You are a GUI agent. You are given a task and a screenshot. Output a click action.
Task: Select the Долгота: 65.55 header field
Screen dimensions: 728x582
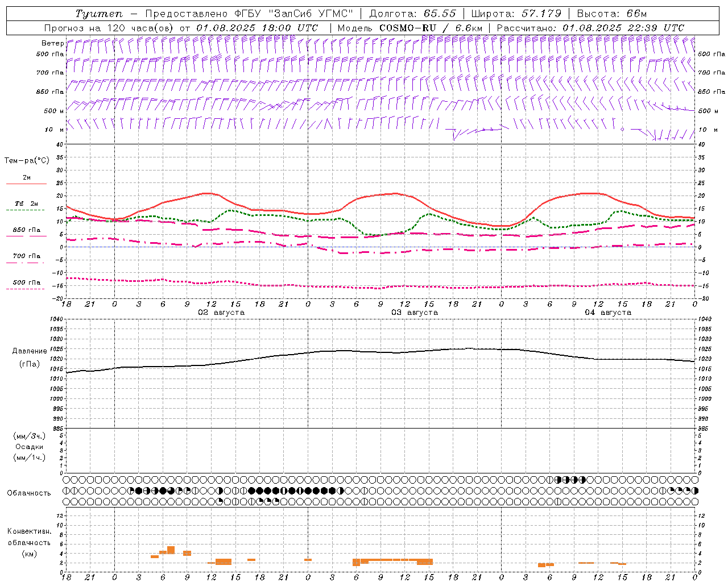click(x=412, y=14)
